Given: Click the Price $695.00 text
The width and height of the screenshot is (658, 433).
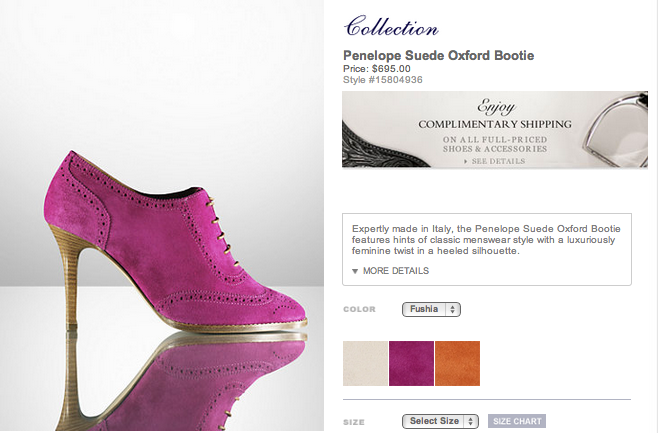Looking at the screenshot, I should (376, 68).
